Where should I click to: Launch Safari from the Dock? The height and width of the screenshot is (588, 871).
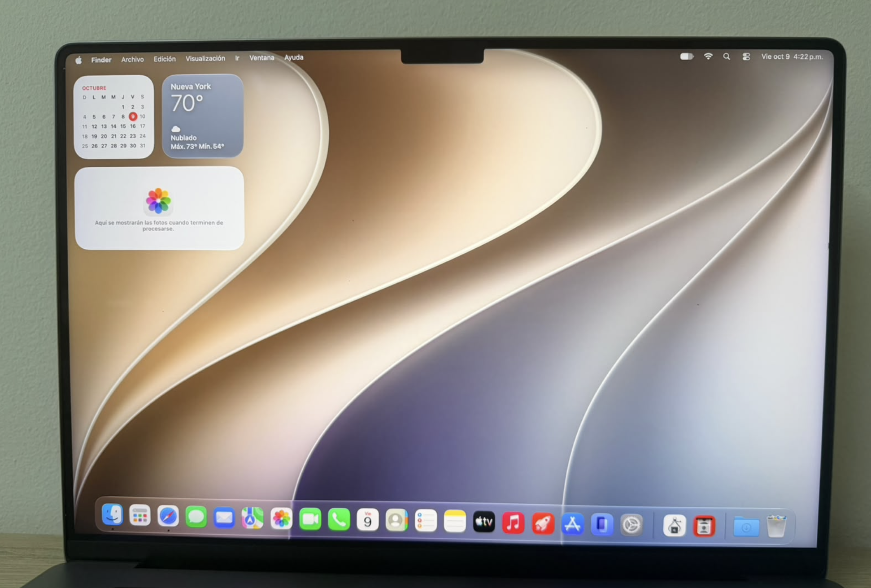click(x=168, y=516)
